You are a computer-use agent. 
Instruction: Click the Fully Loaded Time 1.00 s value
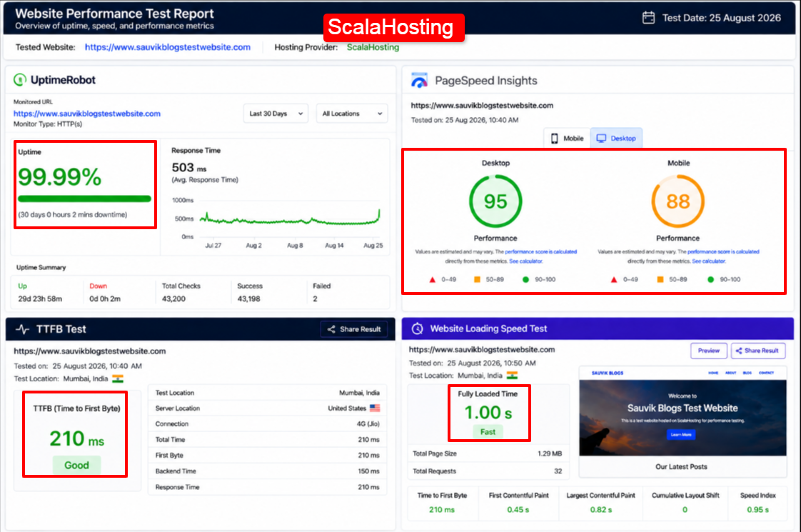pos(488,413)
